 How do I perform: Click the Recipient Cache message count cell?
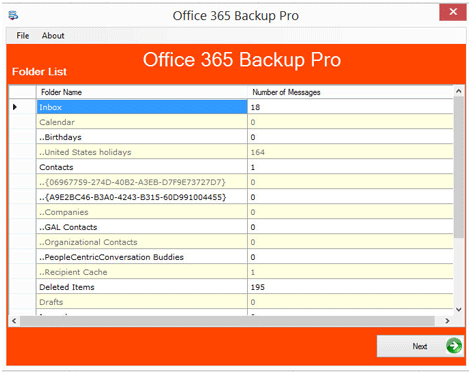coord(350,272)
